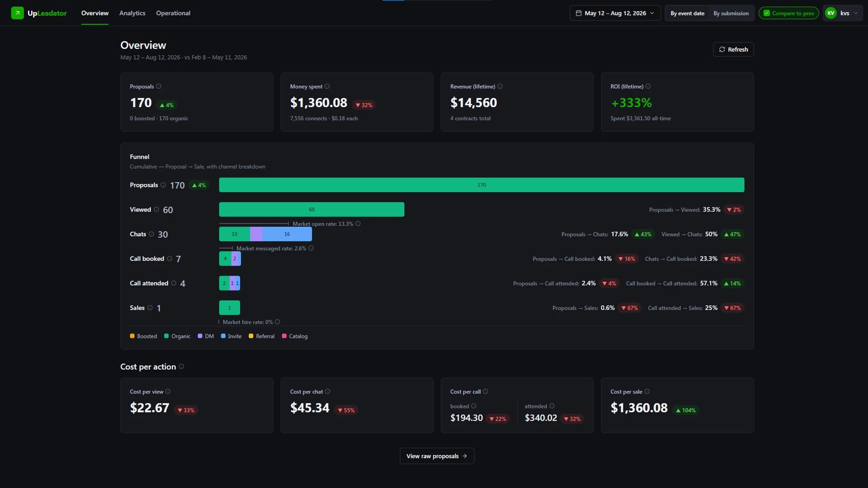Click the green Proposals 170 funnel bar
The height and width of the screenshot is (488, 868).
pyautogui.click(x=481, y=185)
